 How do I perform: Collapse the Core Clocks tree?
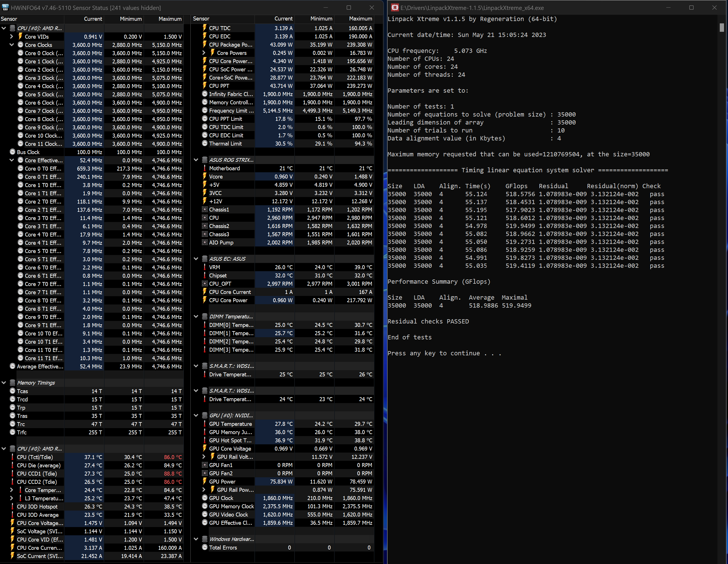pos(12,45)
